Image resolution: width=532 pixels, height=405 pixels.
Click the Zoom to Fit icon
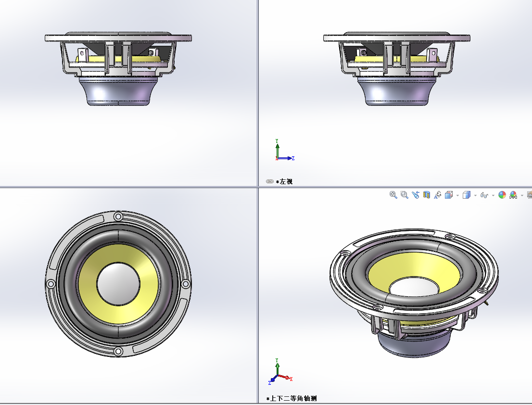[x=393, y=195]
